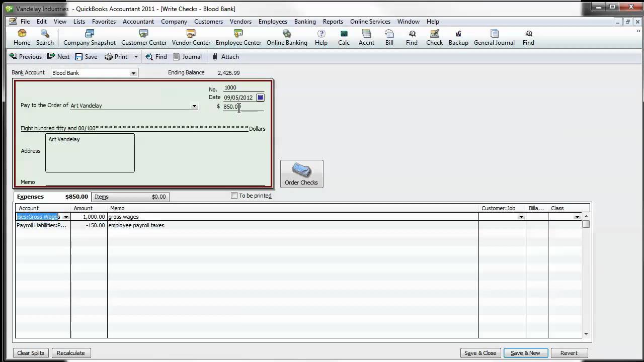Open the Find icon next to Bill
Viewport: 644px width, 362px height.
412,38
